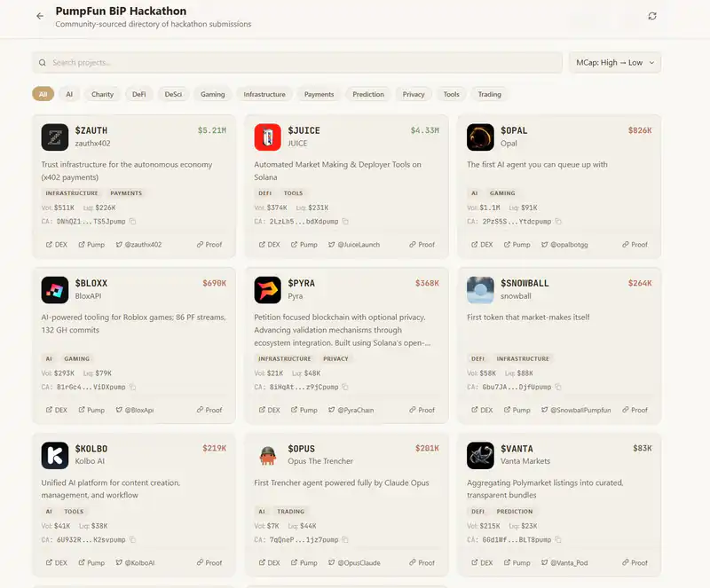The image size is (710, 588).
Task: Toggle the AI category filter
Action: tap(69, 94)
